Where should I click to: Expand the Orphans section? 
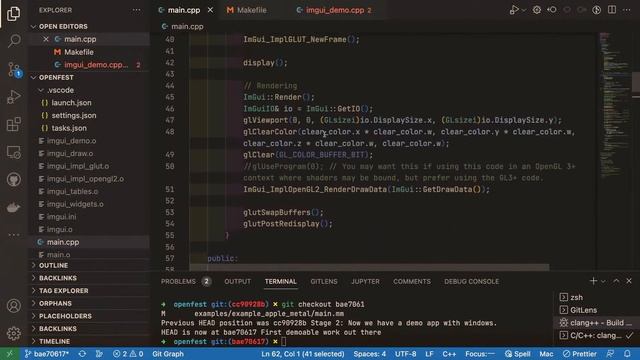[x=55, y=304]
